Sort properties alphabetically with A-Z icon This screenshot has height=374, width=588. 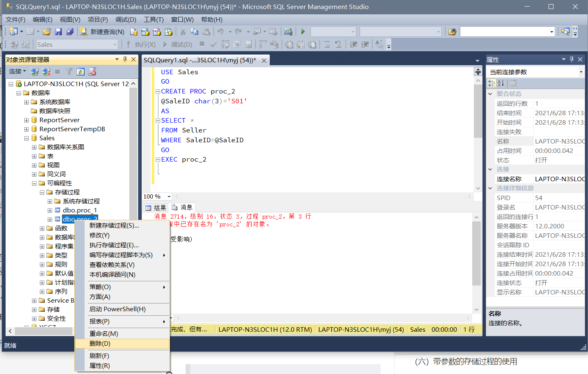tap(501, 83)
